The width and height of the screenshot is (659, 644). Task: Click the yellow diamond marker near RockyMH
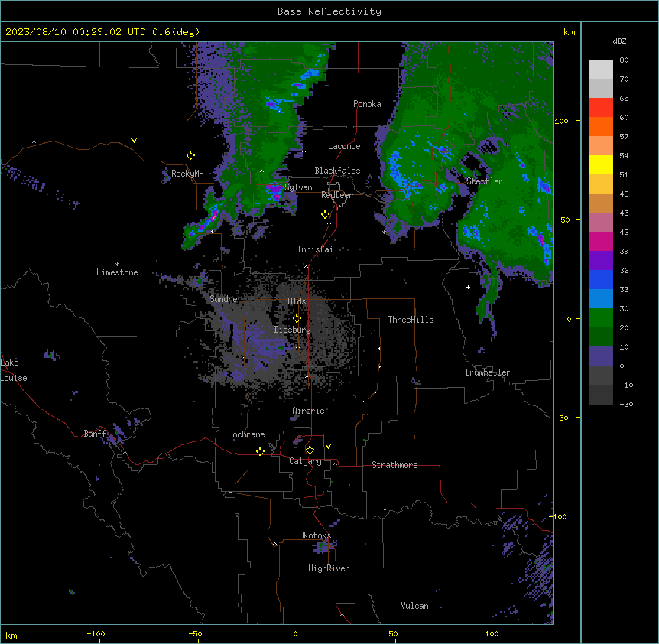pos(191,156)
